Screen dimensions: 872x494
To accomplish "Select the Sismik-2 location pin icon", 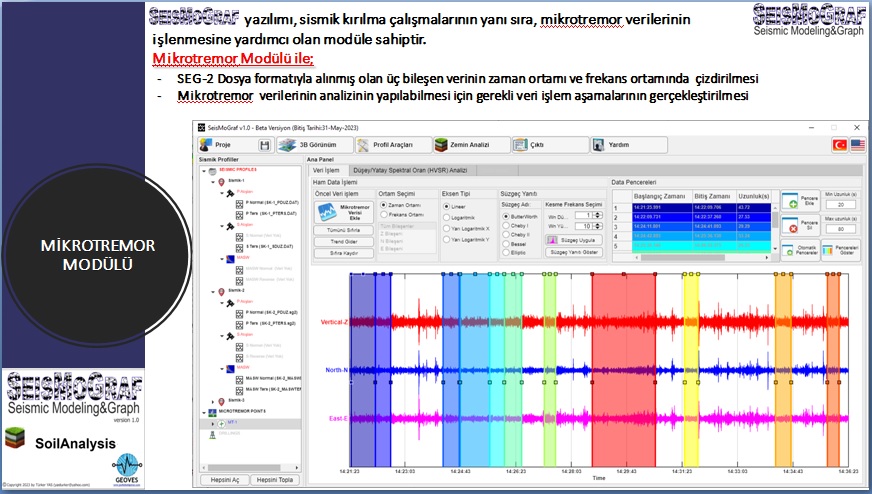I will (221, 292).
